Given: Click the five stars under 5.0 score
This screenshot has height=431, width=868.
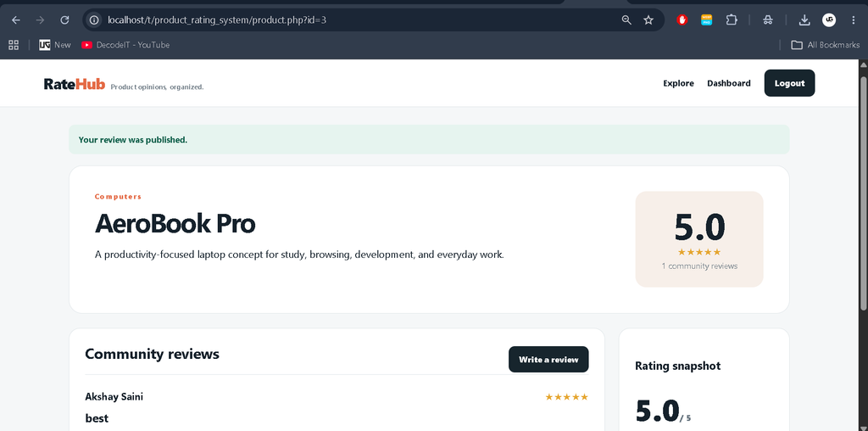Looking at the screenshot, I should (699, 252).
